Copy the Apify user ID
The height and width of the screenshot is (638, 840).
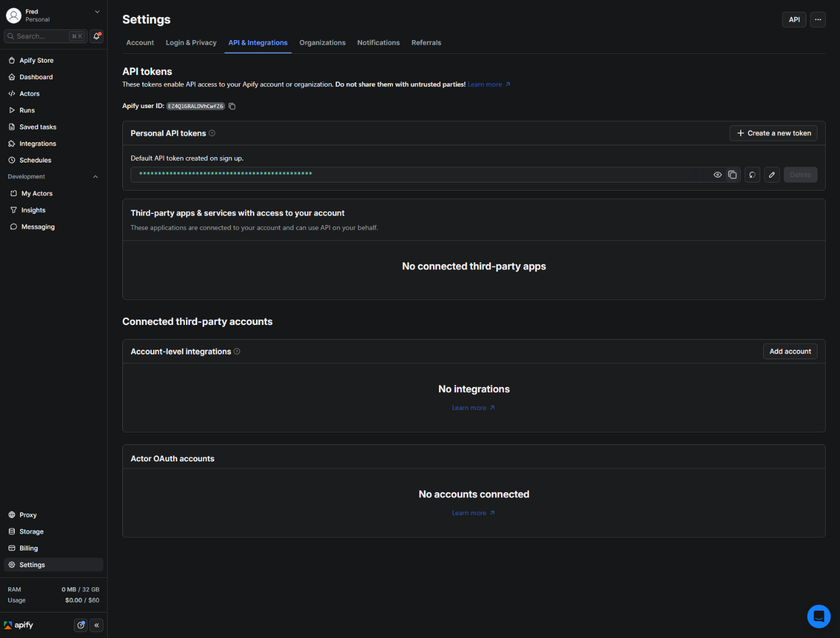click(x=232, y=106)
